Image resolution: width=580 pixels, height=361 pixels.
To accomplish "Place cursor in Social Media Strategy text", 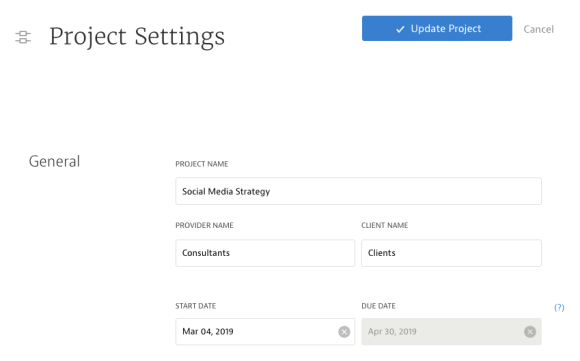I will (226, 192).
